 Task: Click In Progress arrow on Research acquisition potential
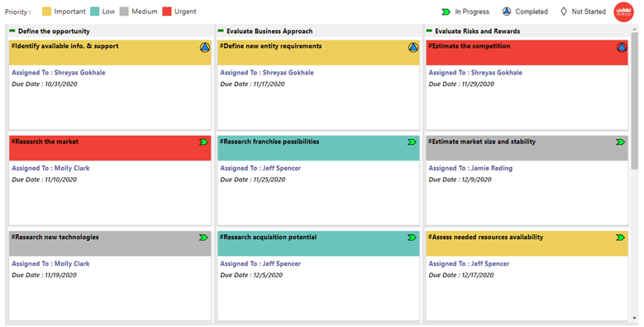point(412,238)
